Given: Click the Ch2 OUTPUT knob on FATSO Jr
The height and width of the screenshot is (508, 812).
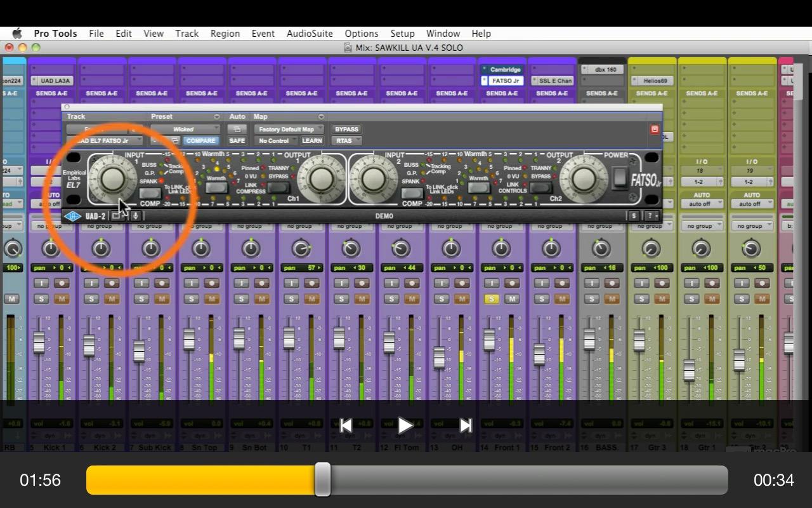Looking at the screenshot, I should tap(582, 179).
